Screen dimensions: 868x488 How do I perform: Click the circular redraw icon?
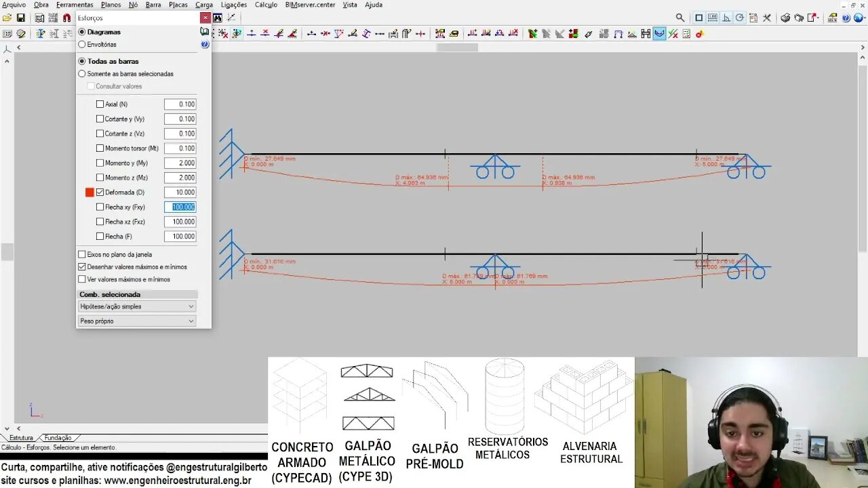tap(740, 18)
